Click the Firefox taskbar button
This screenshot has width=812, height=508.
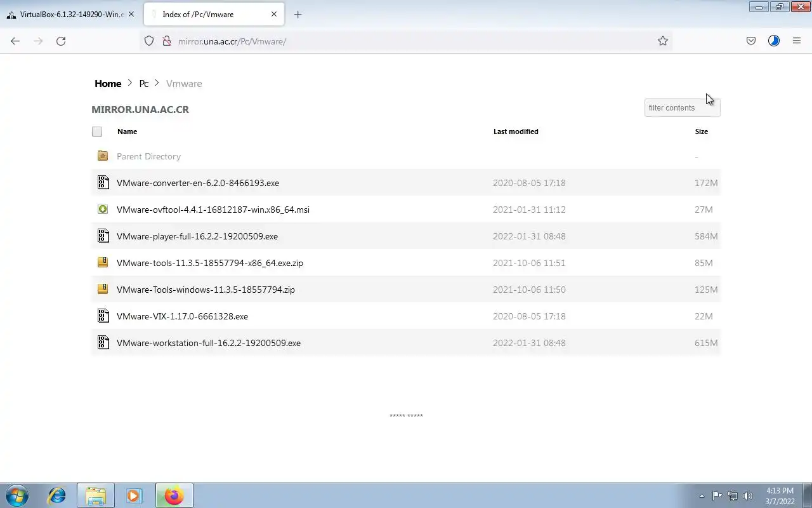point(174,496)
